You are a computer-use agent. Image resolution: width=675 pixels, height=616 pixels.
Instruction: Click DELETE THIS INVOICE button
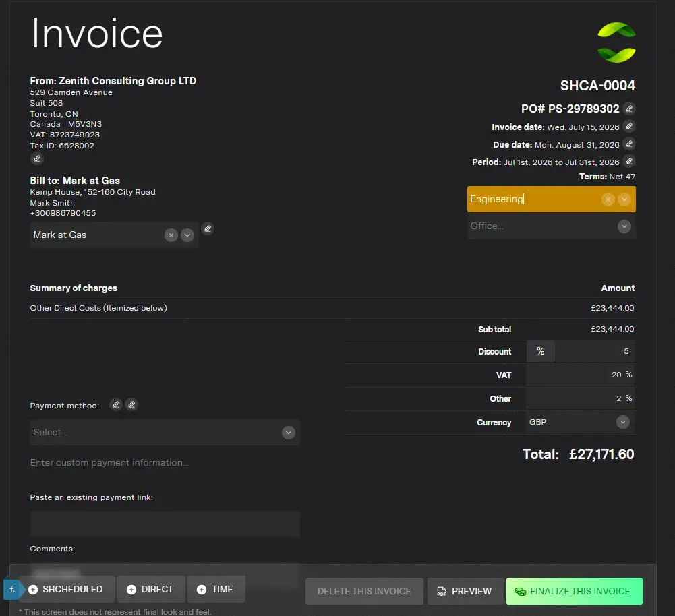[x=364, y=592]
